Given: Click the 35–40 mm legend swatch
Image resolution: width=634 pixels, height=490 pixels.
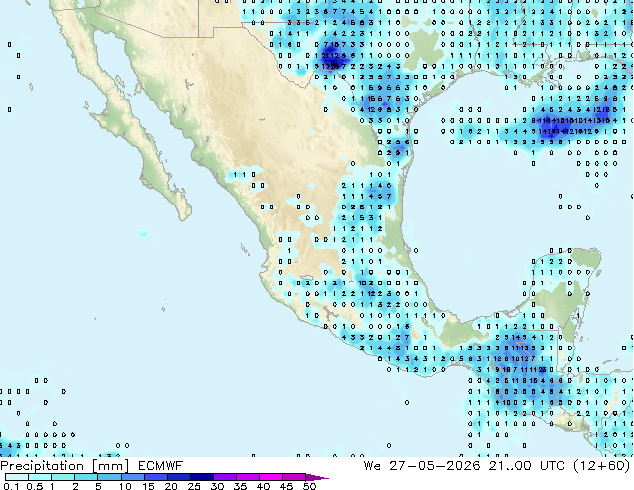Looking at the screenshot, I should (248, 477).
